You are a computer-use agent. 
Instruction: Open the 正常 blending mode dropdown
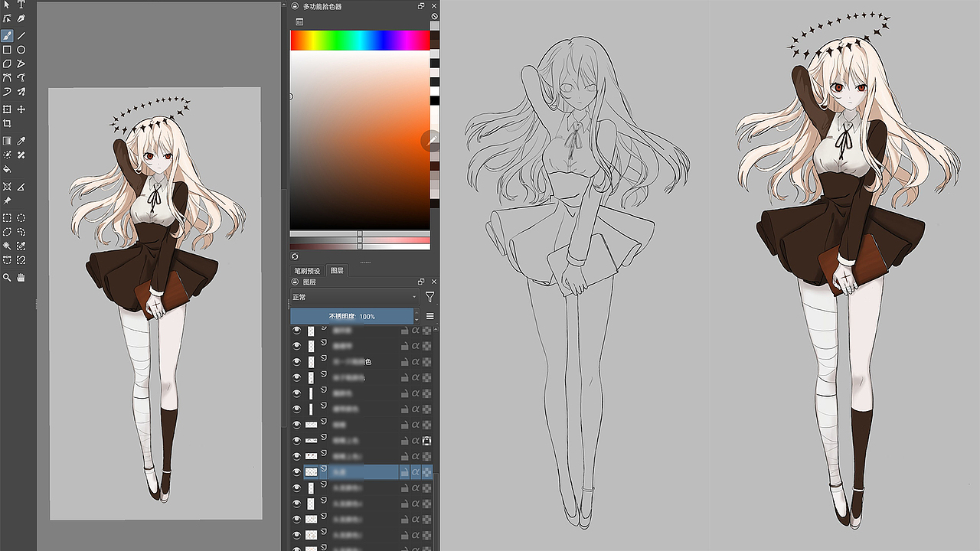354,297
